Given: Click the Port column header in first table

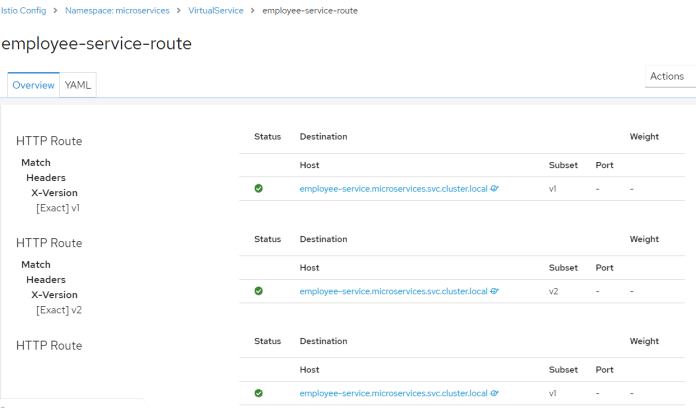Looking at the screenshot, I should pos(605,165).
